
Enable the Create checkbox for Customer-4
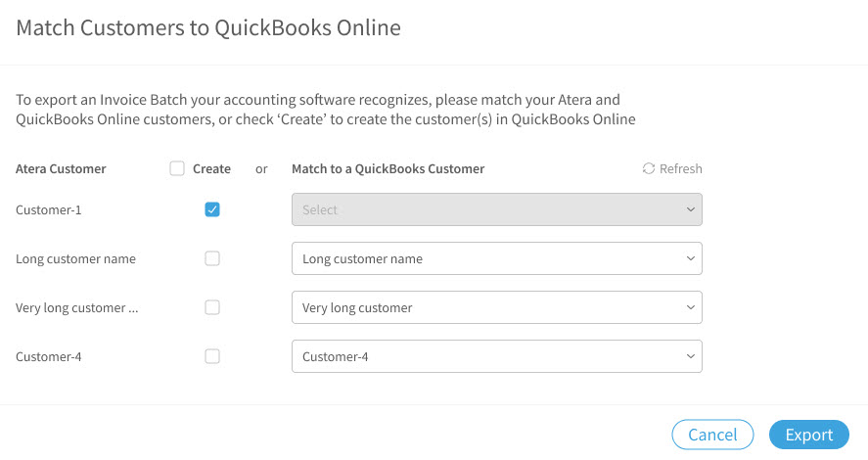(212, 356)
